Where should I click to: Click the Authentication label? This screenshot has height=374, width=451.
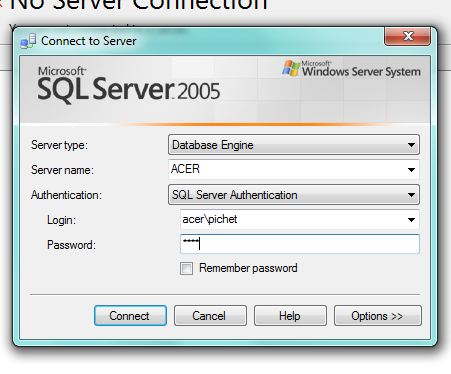66,195
